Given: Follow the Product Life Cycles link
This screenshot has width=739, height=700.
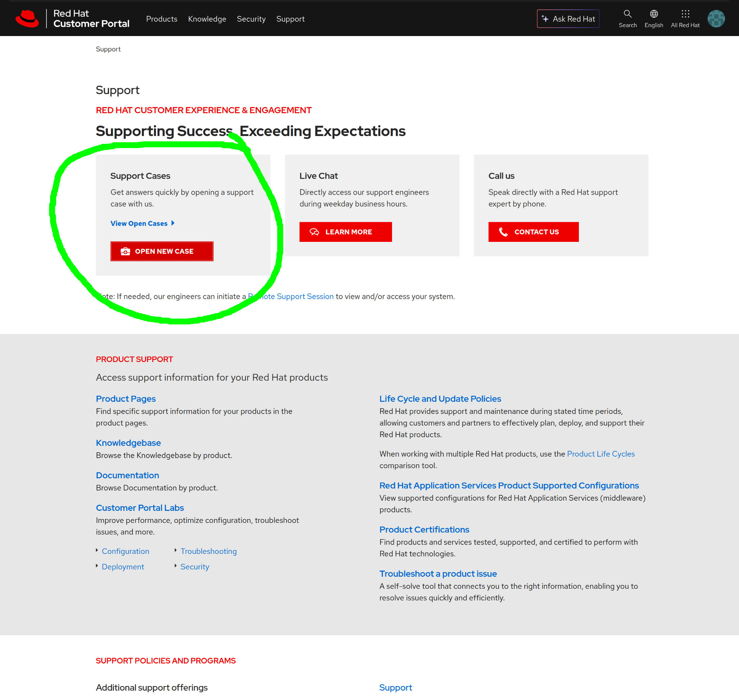Looking at the screenshot, I should click(601, 454).
